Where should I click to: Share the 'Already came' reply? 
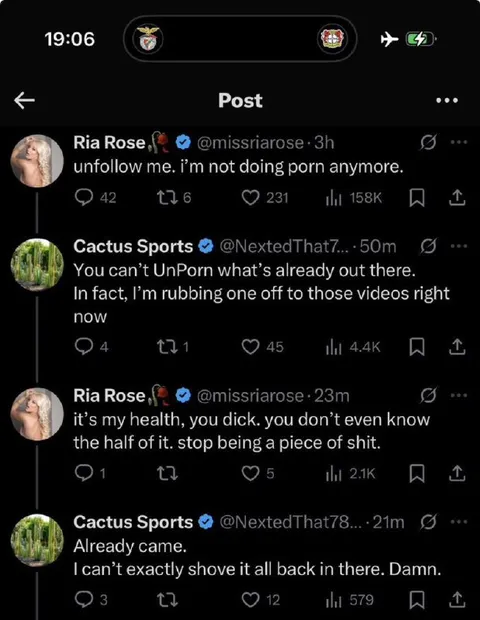coord(457,600)
